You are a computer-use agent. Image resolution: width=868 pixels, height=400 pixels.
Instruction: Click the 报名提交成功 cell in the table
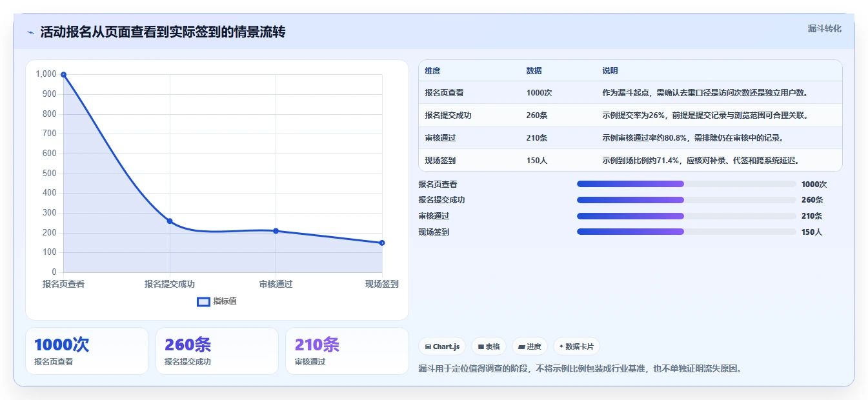[448, 115]
